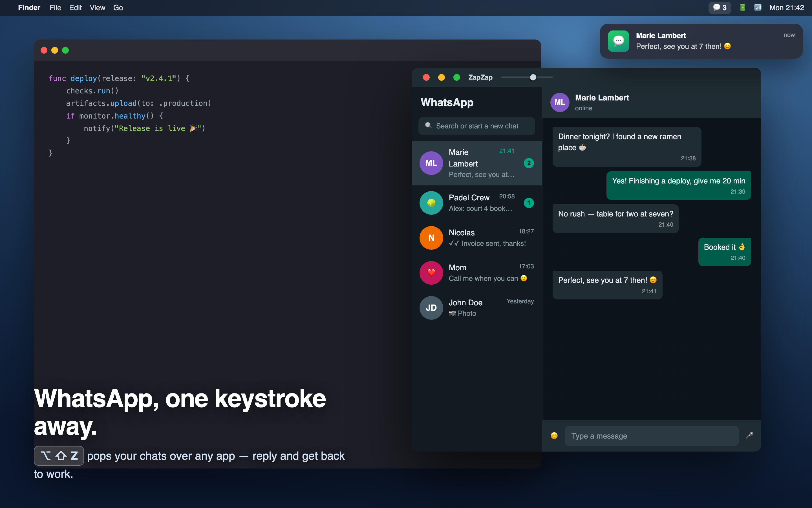Click 'Invoice sent, thanks!' preview text
Screen dimensions: 812x508
point(493,243)
